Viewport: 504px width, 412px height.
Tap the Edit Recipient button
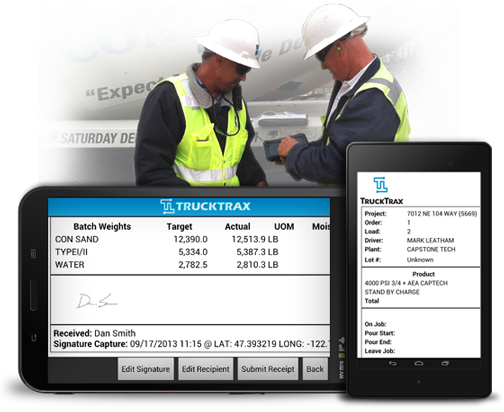point(206,369)
